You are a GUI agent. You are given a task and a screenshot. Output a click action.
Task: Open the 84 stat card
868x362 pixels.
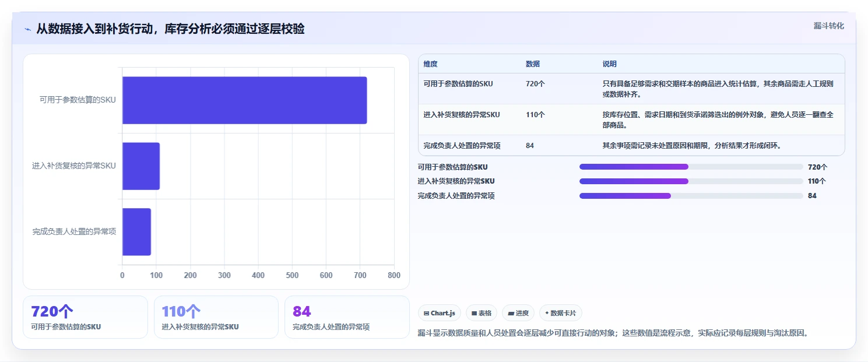(347, 317)
